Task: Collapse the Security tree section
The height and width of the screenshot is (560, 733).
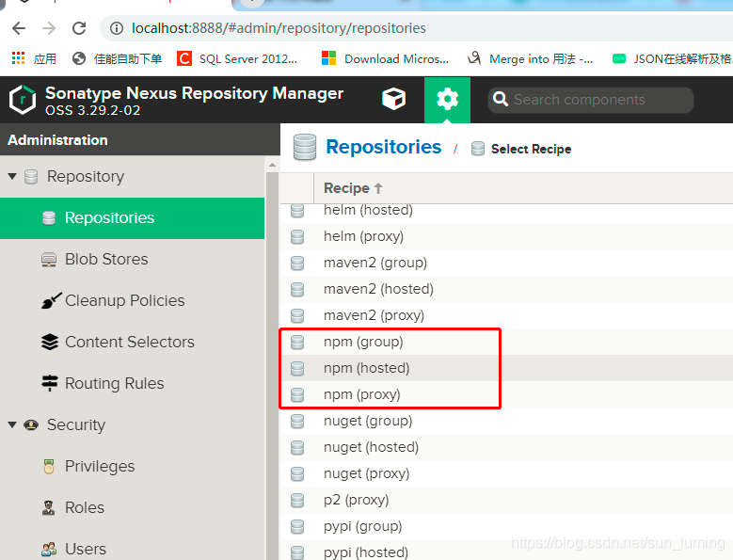Action: point(12,424)
